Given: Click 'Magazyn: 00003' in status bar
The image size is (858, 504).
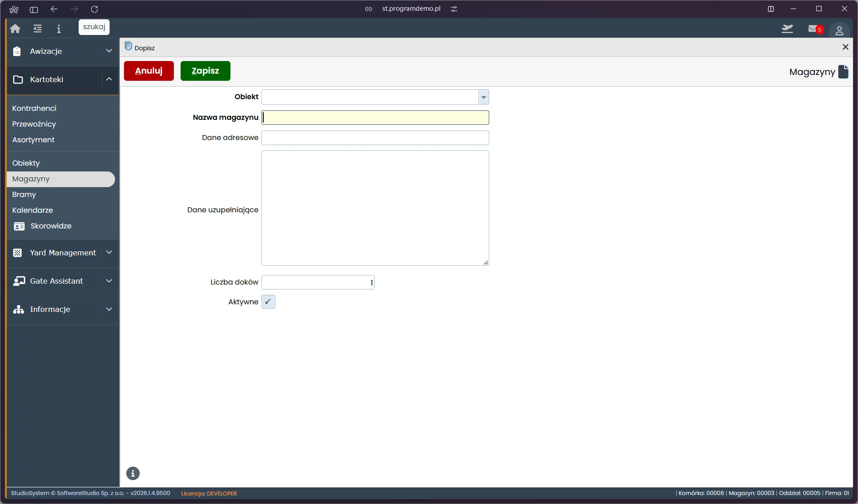Looking at the screenshot, I should tap(752, 493).
